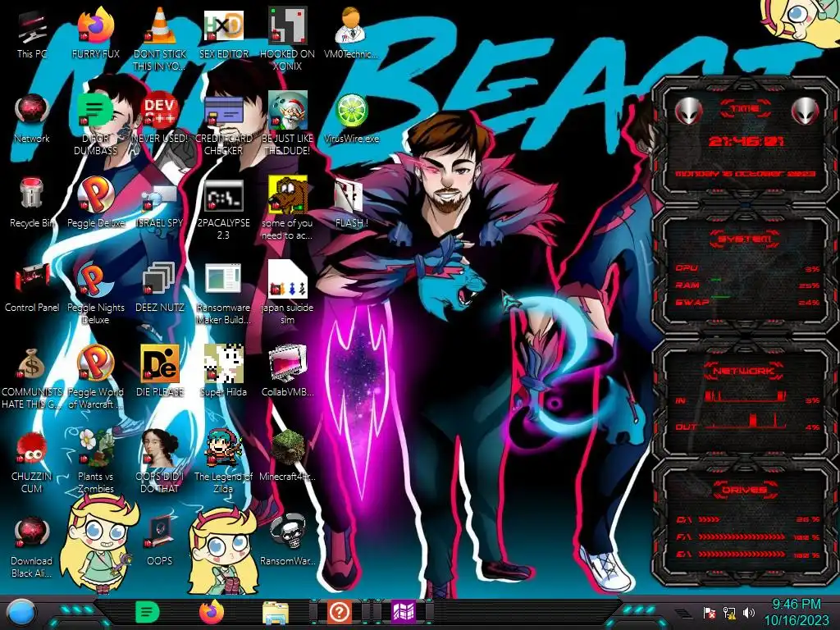Click the volume speaker tray icon
Screen dimensions: 840x630
749,612
